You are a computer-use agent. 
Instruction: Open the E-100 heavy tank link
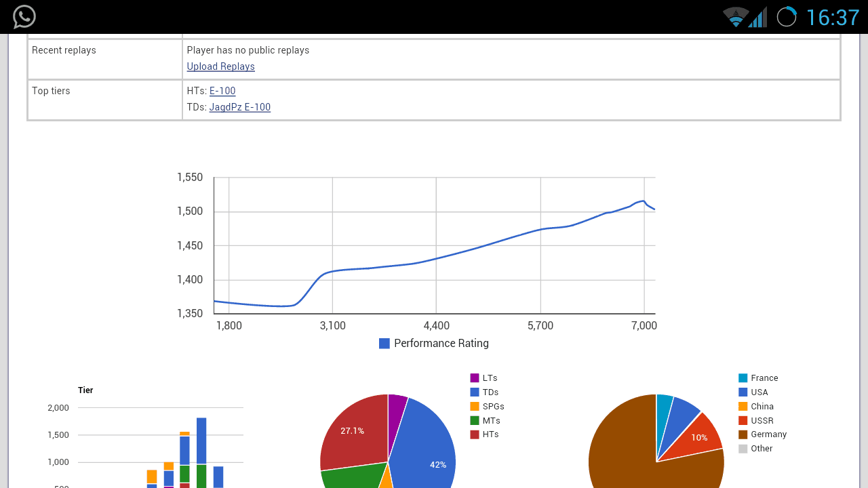[x=222, y=91]
